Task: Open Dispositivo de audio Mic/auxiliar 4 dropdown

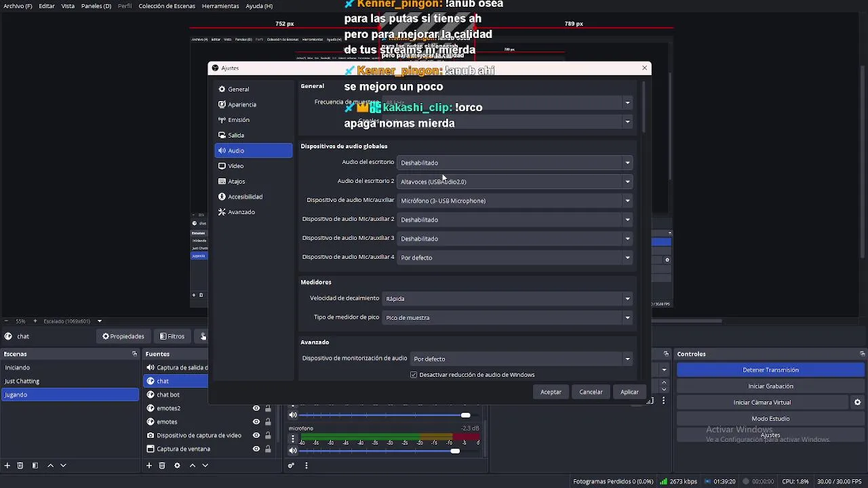Action: coord(515,258)
